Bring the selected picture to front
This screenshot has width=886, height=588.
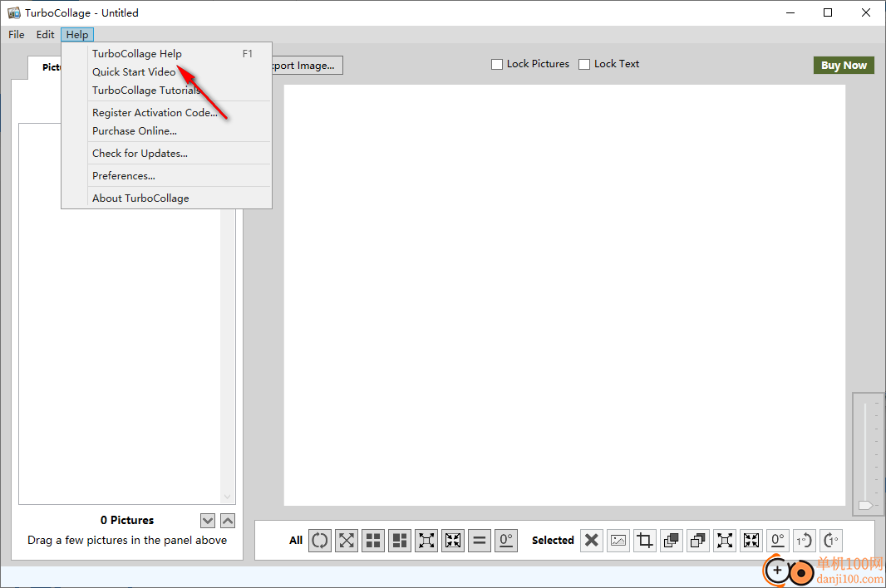click(672, 541)
